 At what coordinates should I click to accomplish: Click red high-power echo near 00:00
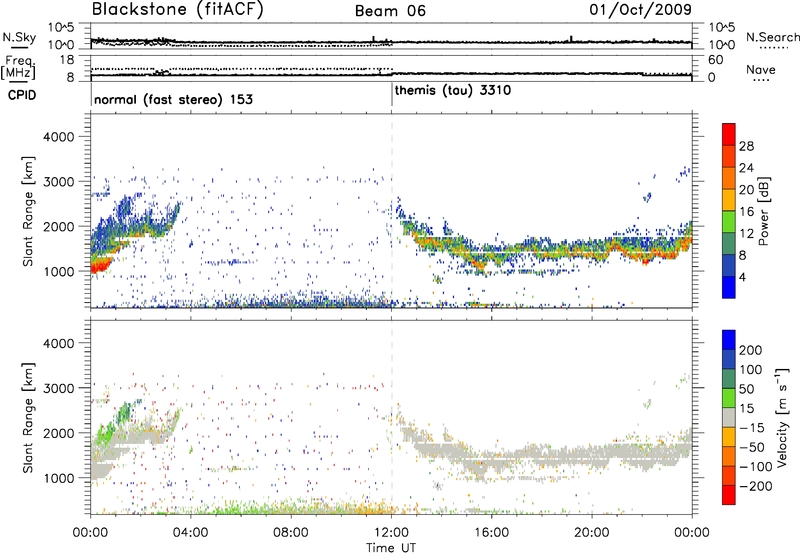(x=100, y=266)
